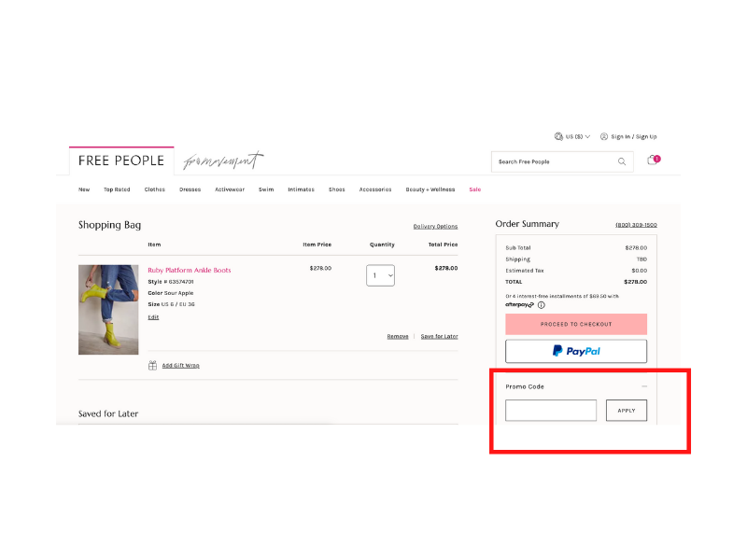Open Delivery Options link
This screenshot has height=560, width=747.
tap(435, 227)
